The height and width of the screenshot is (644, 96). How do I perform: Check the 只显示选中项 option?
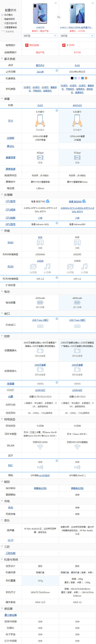point(2,23)
